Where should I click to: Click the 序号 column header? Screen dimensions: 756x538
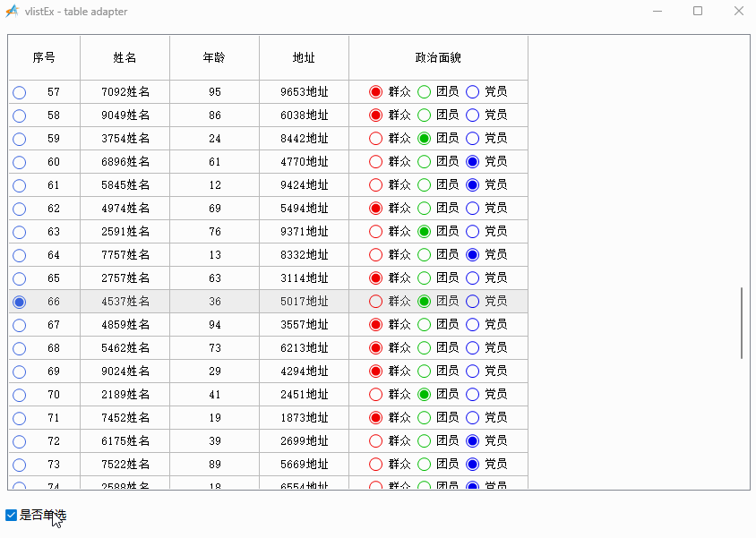(44, 58)
